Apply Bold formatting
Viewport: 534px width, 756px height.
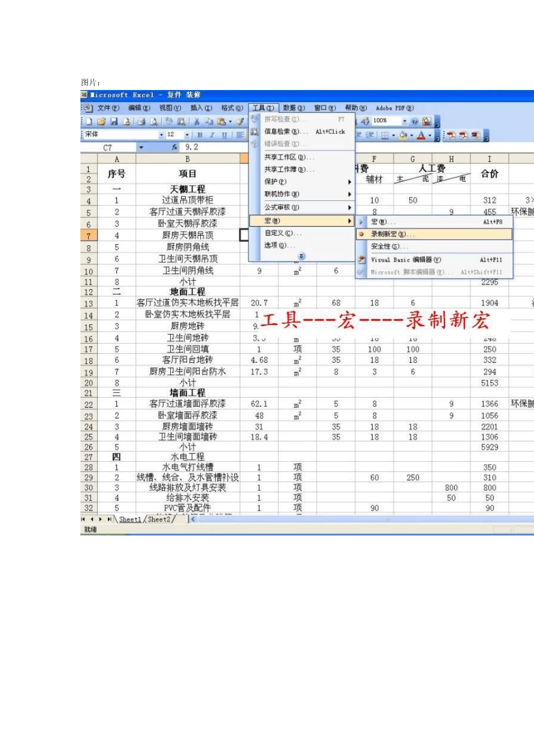200,135
